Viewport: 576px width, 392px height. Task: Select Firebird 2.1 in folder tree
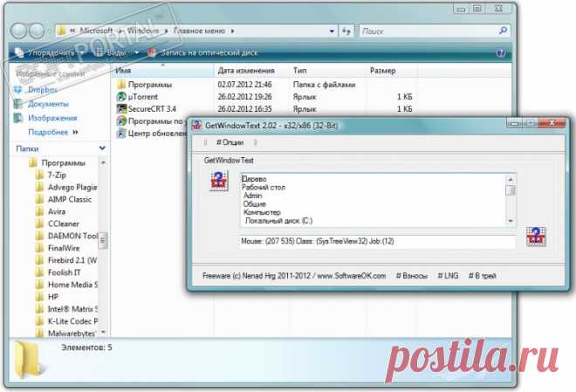coord(72,260)
